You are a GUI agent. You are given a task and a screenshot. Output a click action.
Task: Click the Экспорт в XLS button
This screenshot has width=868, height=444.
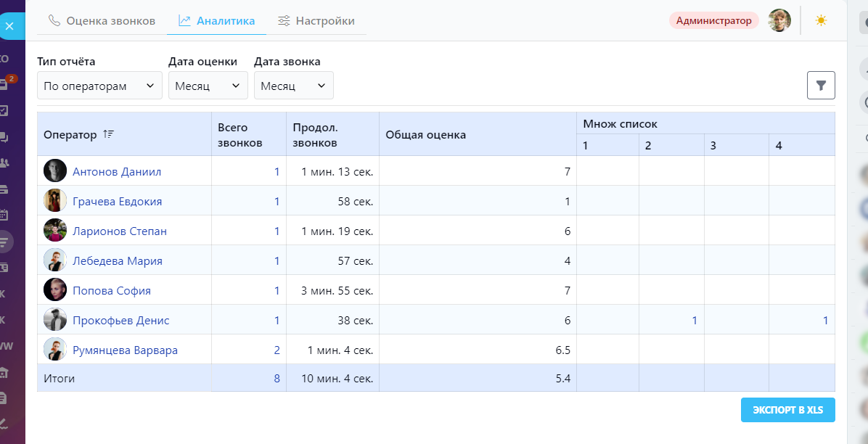(x=787, y=410)
